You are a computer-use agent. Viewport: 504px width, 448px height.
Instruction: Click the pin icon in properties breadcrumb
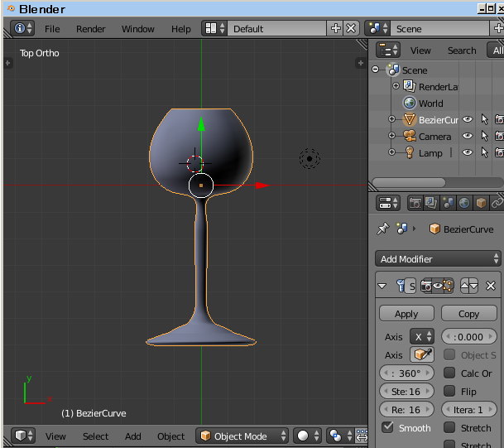382,229
